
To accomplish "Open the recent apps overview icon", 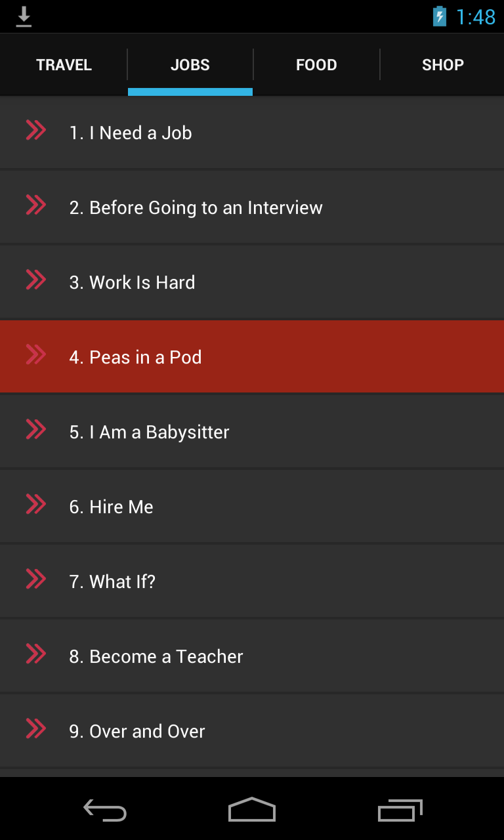I will pos(400,810).
